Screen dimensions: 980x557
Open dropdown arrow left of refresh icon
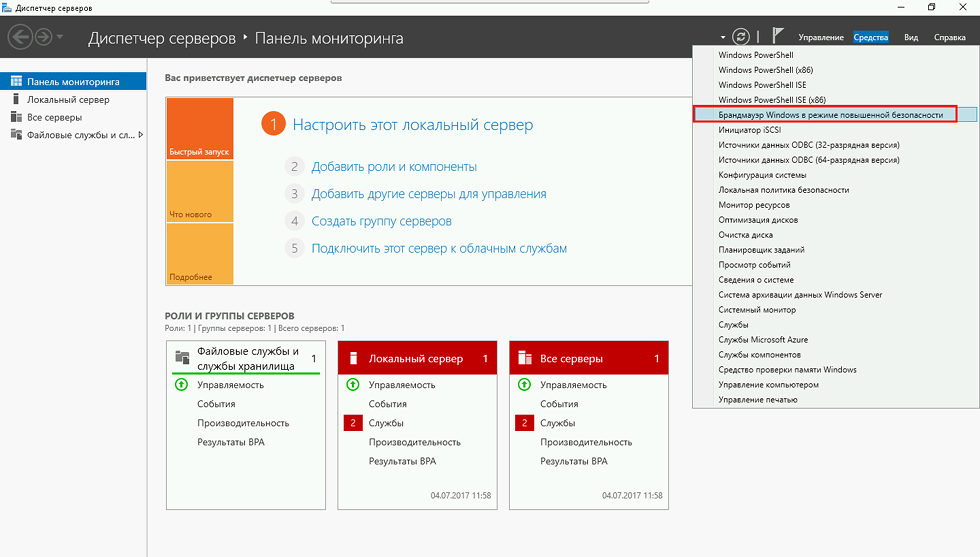(722, 37)
